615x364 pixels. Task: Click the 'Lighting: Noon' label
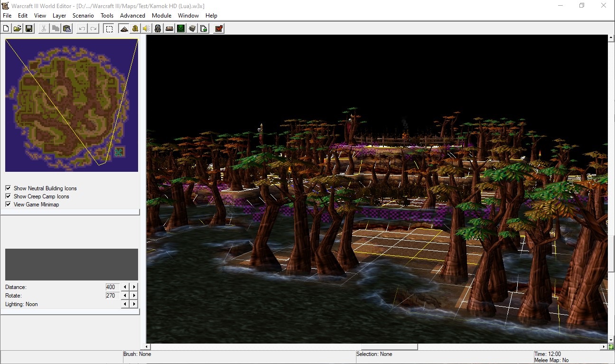click(21, 304)
